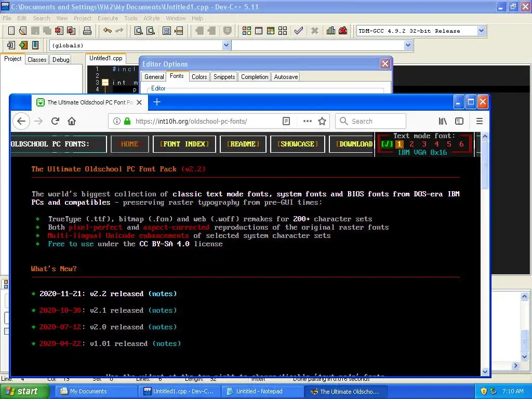Click the Compile & Run icon
Image resolution: width=532 pixels, height=399 pixels.
(270, 31)
